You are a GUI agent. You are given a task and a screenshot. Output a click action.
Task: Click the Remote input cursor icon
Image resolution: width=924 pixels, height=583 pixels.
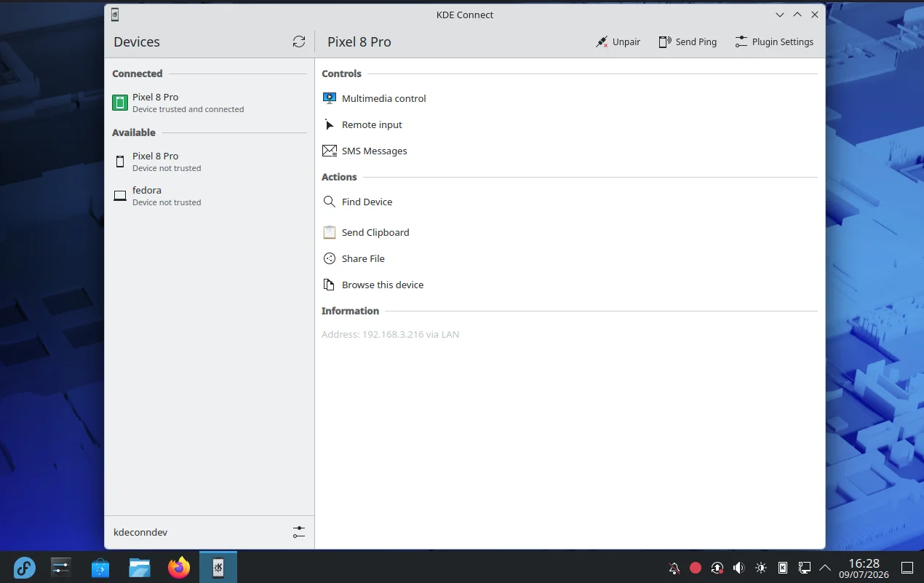pos(329,124)
